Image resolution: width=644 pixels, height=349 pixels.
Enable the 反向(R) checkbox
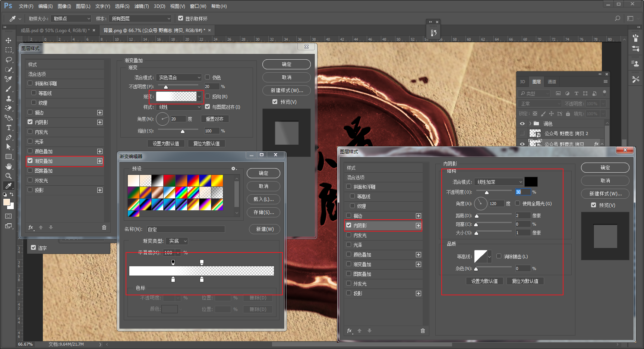tap(208, 96)
